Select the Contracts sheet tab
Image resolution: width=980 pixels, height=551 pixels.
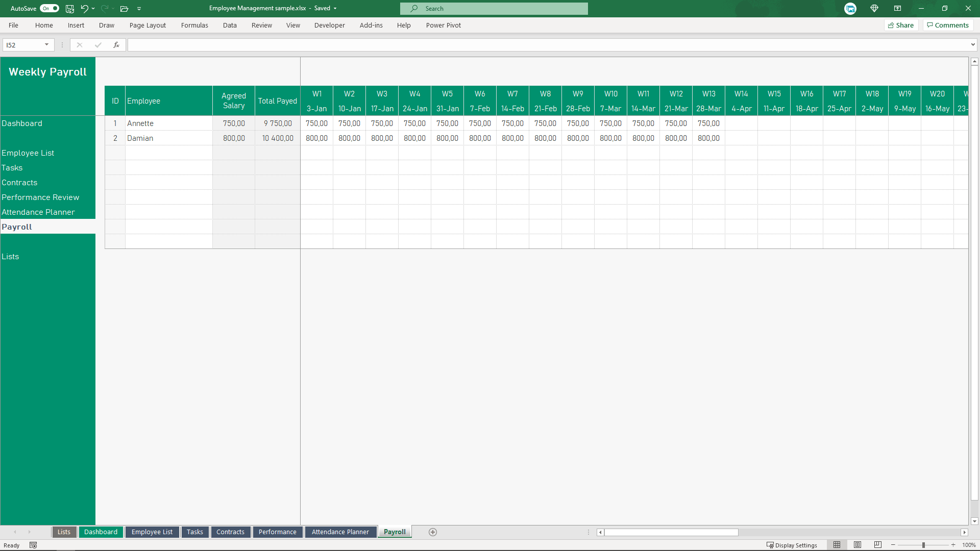pos(230,532)
